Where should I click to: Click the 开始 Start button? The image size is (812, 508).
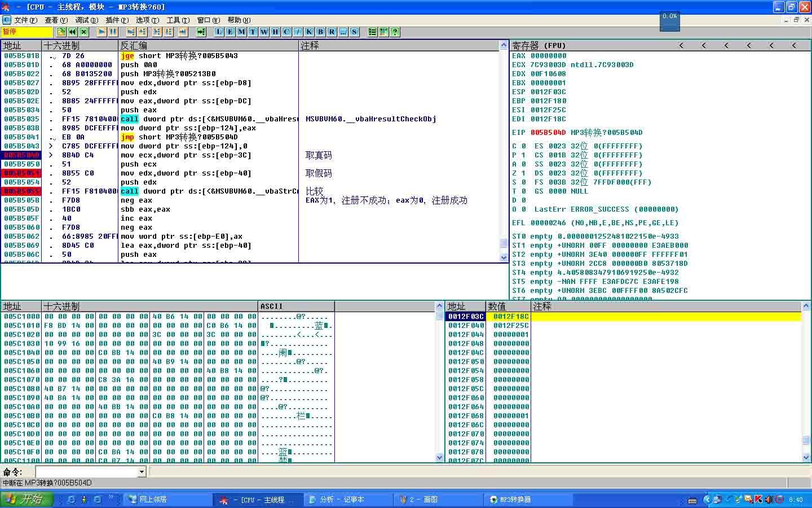coord(27,500)
